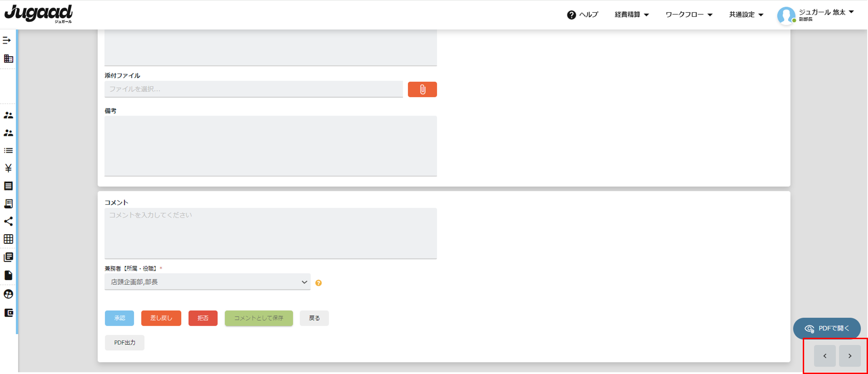The width and height of the screenshot is (868, 374).
Task: Open the wallet icon in sidebar
Action: [x=8, y=313]
